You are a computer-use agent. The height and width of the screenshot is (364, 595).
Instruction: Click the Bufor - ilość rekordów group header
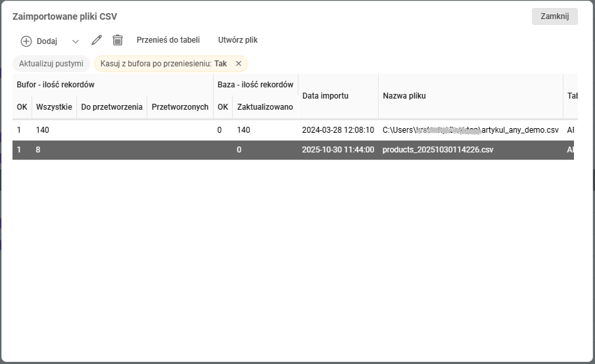click(56, 85)
